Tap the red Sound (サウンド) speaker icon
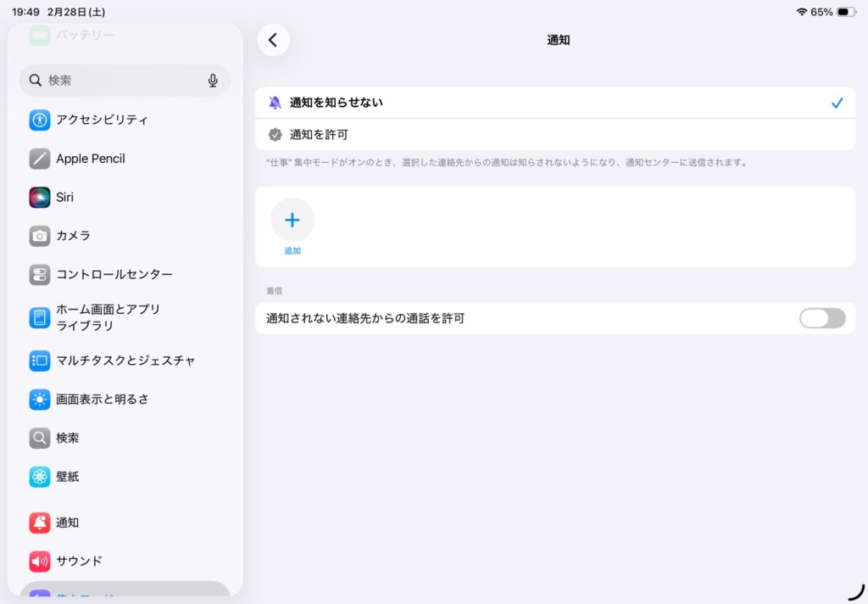The height and width of the screenshot is (604, 868). [x=40, y=561]
